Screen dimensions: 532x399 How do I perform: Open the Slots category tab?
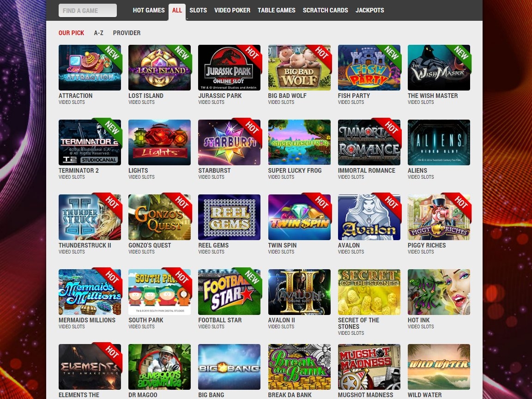tap(198, 10)
